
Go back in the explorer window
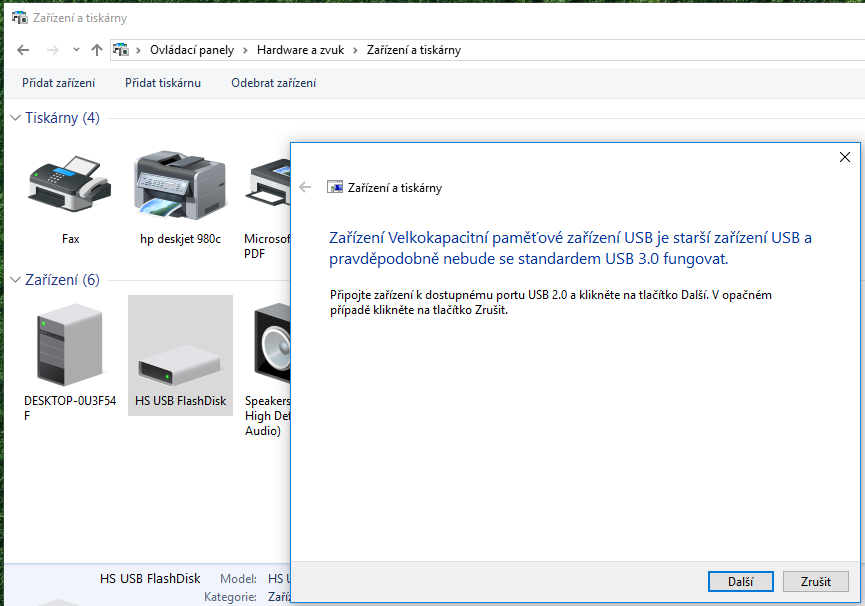(x=23, y=50)
